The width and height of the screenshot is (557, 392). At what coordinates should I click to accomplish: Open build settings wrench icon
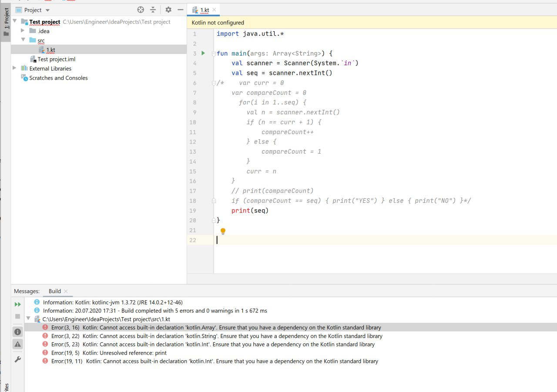pos(18,359)
